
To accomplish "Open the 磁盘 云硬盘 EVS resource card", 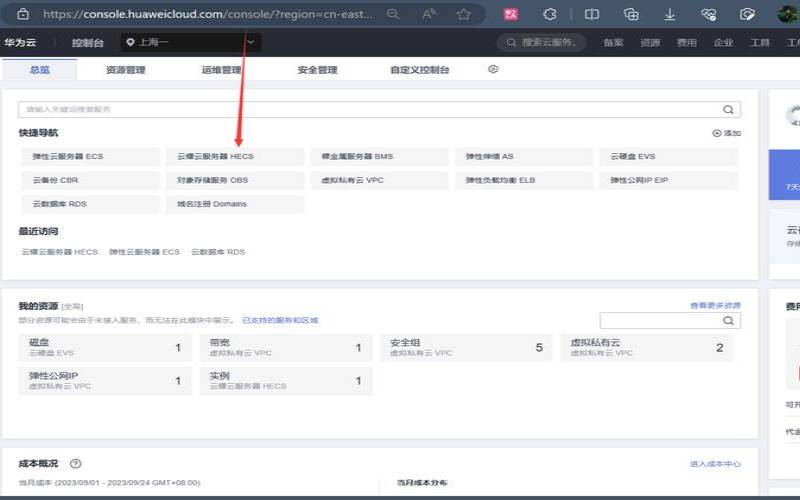I will [105, 348].
